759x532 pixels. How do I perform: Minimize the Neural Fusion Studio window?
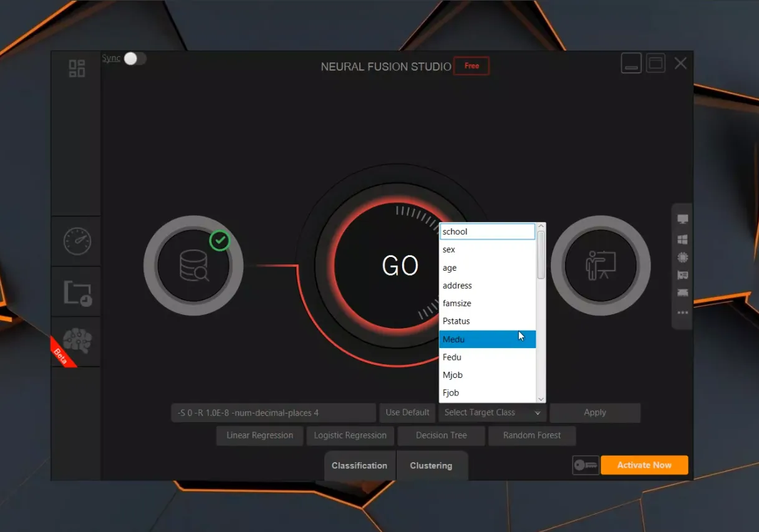coord(631,64)
